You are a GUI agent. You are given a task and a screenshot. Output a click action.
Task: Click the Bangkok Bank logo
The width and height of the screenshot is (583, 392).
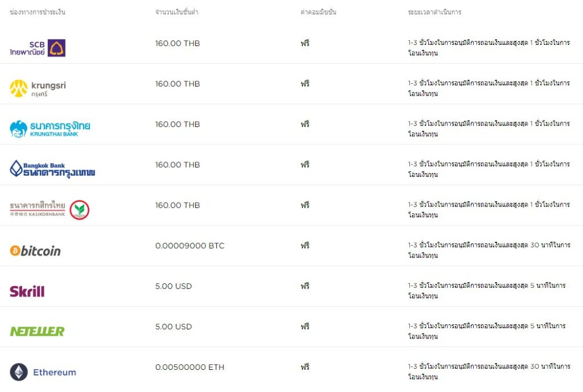[x=52, y=169]
